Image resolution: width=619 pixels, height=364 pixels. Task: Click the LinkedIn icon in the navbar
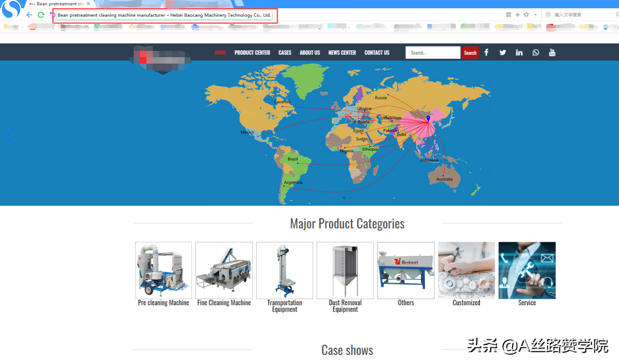click(x=519, y=53)
